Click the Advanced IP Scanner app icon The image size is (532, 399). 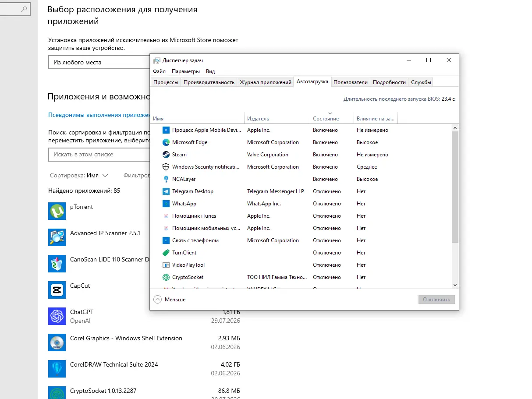click(57, 237)
